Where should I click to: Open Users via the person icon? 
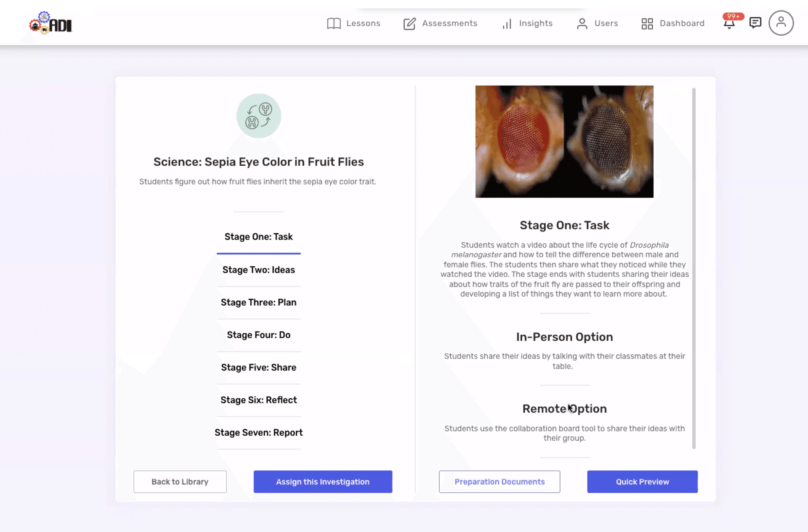[582, 23]
